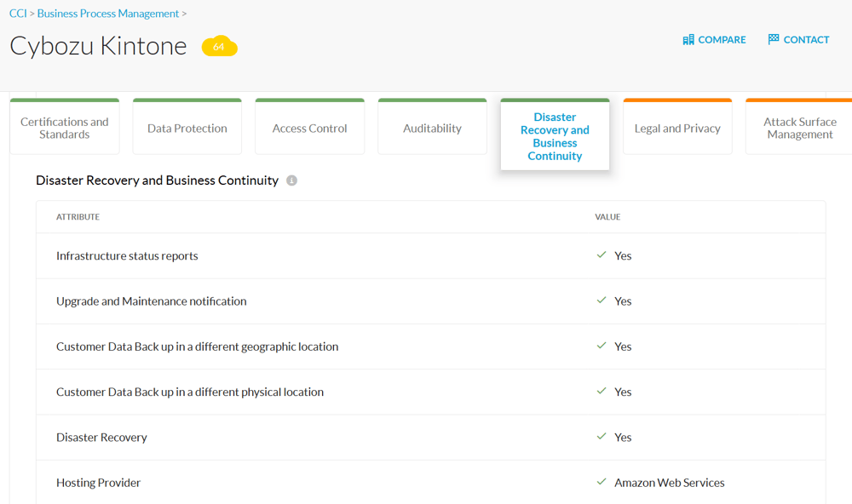This screenshot has height=504, width=852.
Task: Select the Disaster Recovery attribute row text
Action: tap(101, 438)
